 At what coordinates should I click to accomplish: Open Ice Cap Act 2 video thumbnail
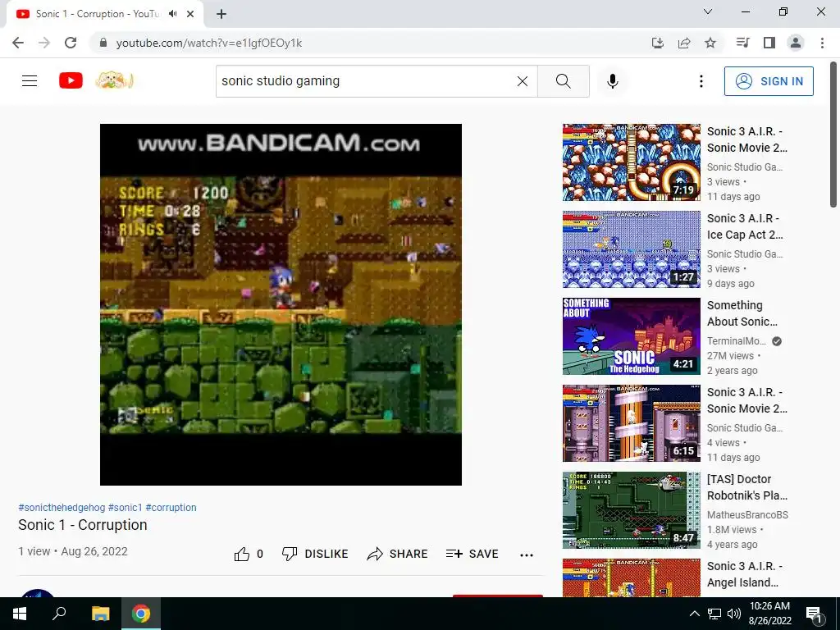pyautogui.click(x=631, y=249)
